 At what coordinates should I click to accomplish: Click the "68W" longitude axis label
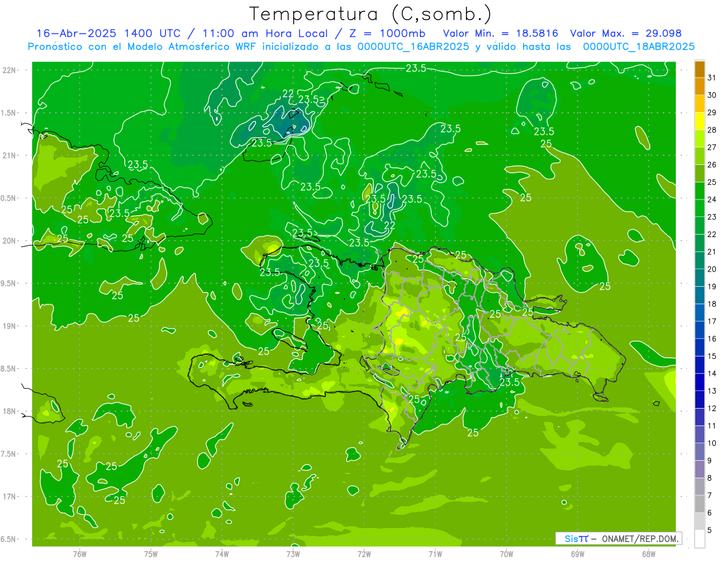click(x=649, y=554)
